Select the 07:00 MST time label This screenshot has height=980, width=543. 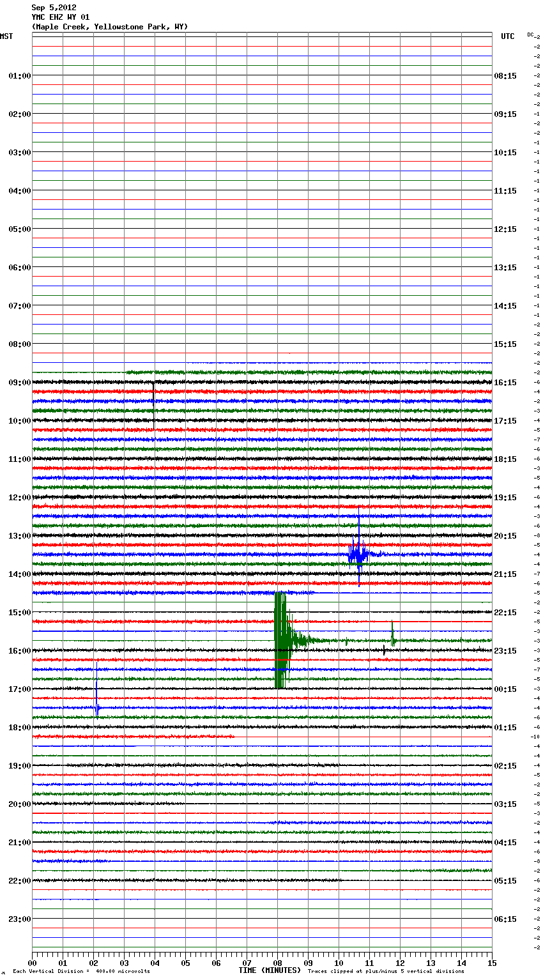[19, 306]
